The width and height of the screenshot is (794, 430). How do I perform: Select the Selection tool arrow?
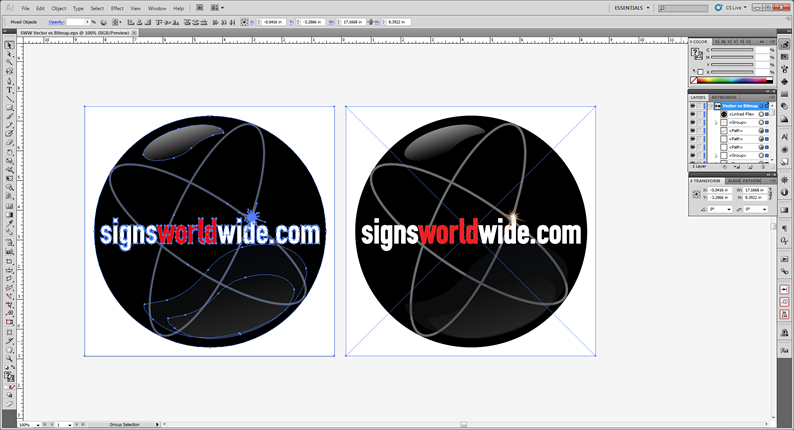[9, 45]
